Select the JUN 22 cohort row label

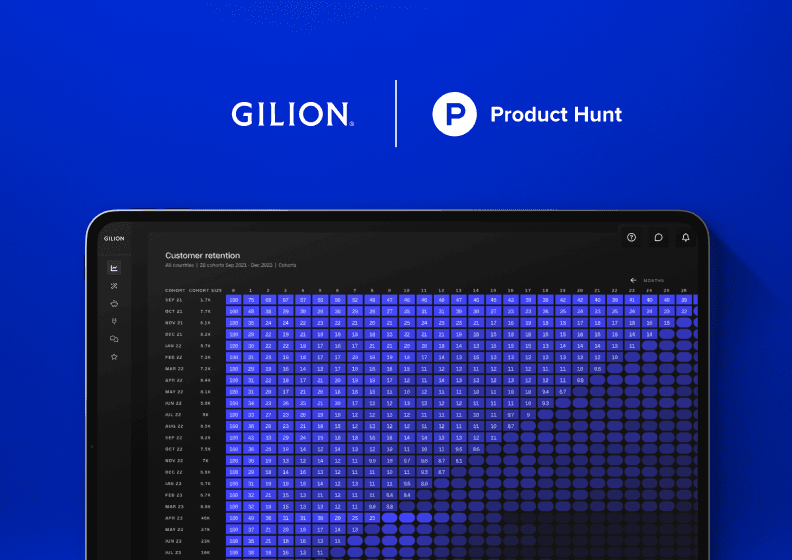(173, 403)
